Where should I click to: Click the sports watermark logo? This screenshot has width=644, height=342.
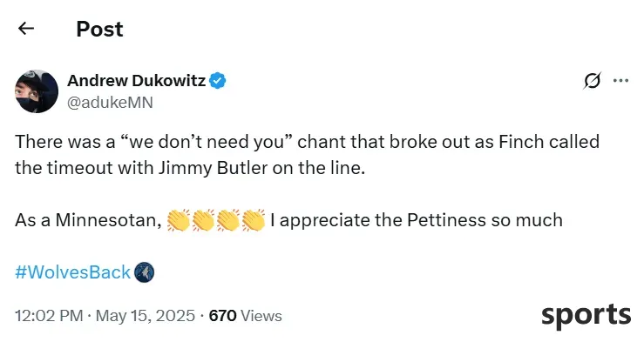click(586, 316)
